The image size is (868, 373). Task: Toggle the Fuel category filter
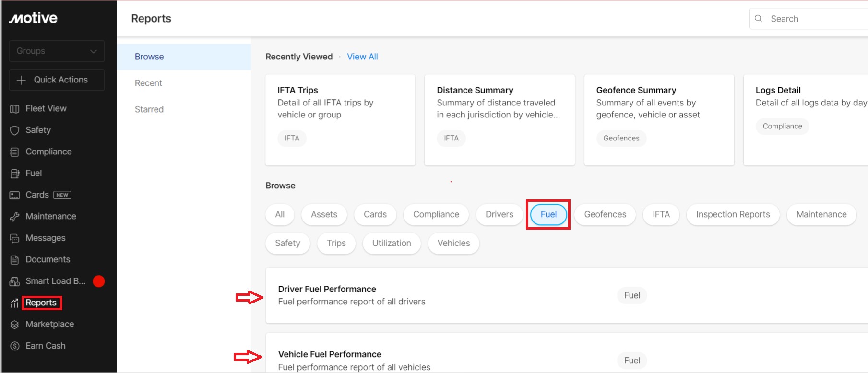(x=548, y=215)
